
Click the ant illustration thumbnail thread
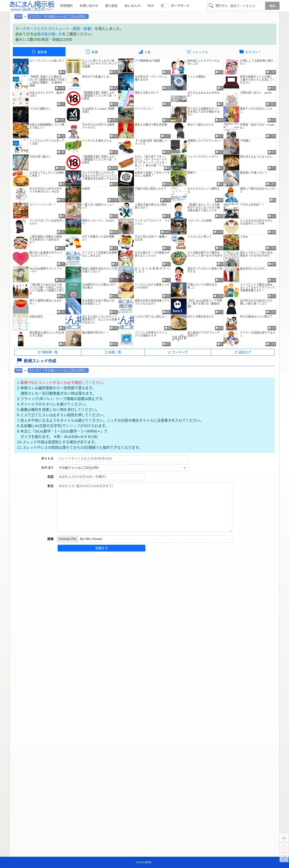126,147
